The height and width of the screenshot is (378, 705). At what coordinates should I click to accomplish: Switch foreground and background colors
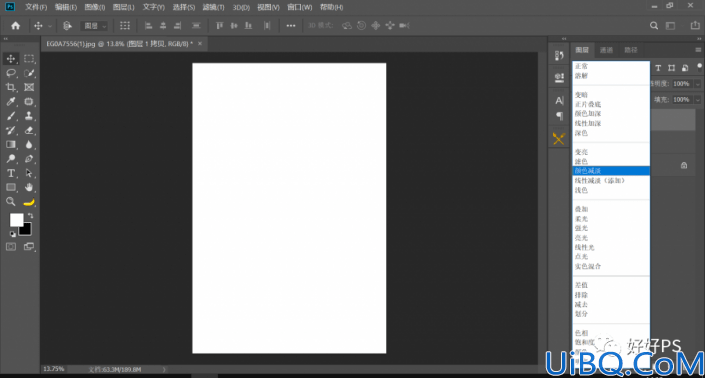(x=31, y=216)
